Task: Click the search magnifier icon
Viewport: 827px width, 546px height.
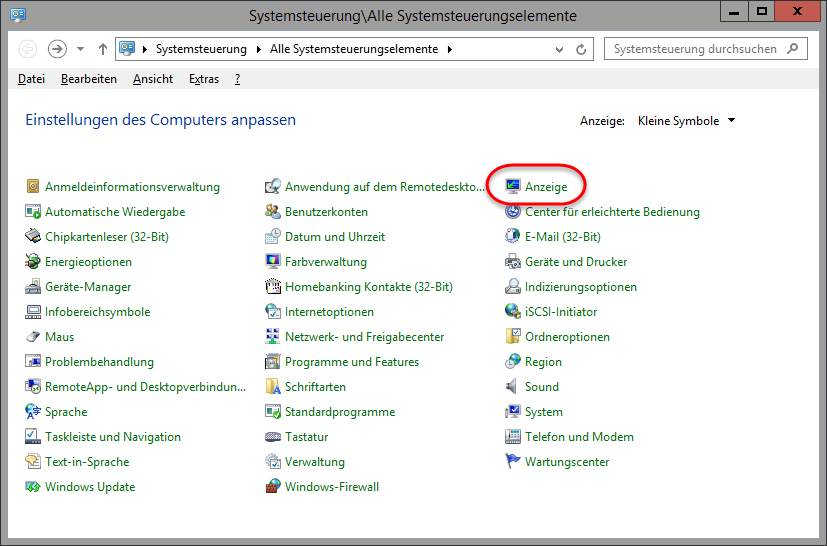Action: click(793, 49)
